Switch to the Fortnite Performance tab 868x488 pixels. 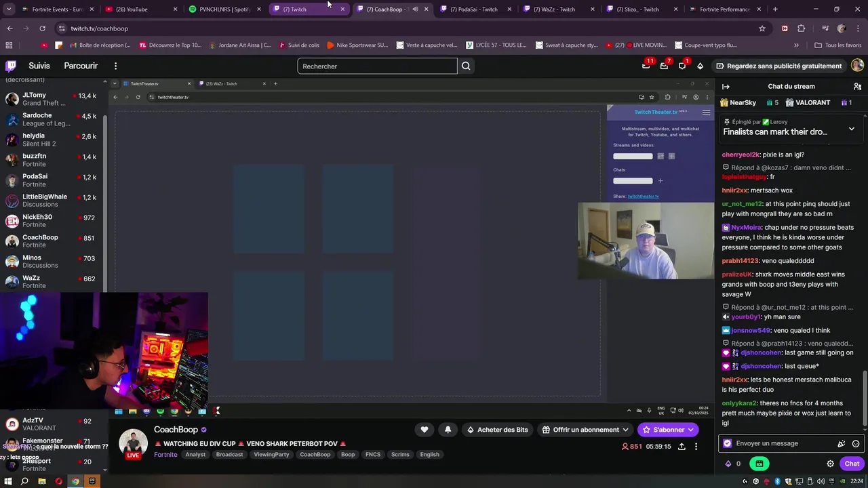pos(725,9)
